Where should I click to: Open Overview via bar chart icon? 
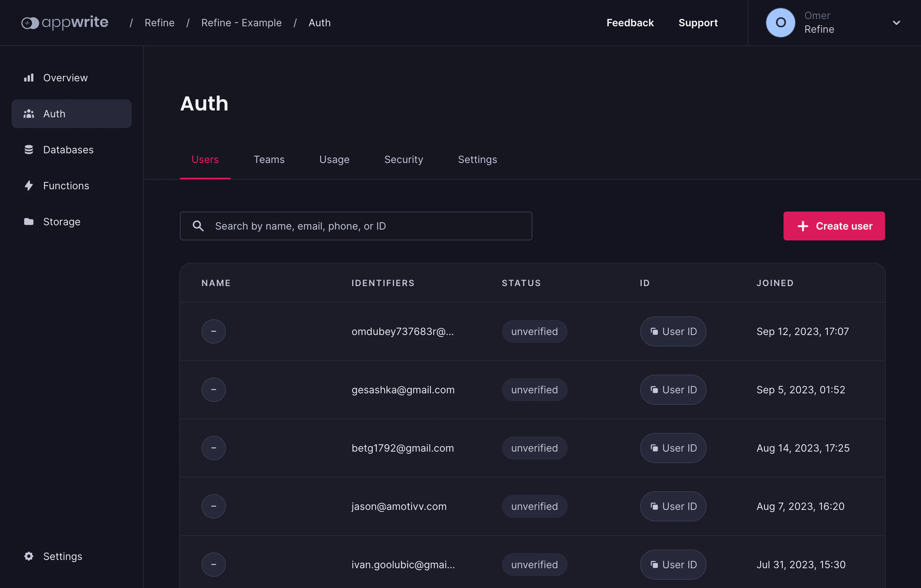click(29, 78)
